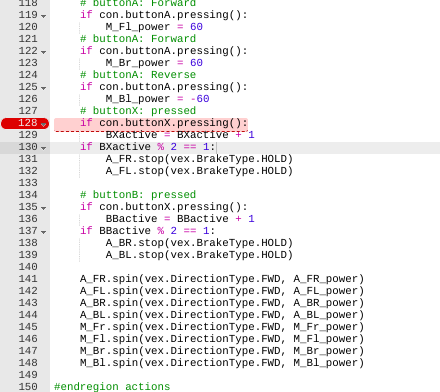Click line number 141 in the gutter

pos(28,279)
